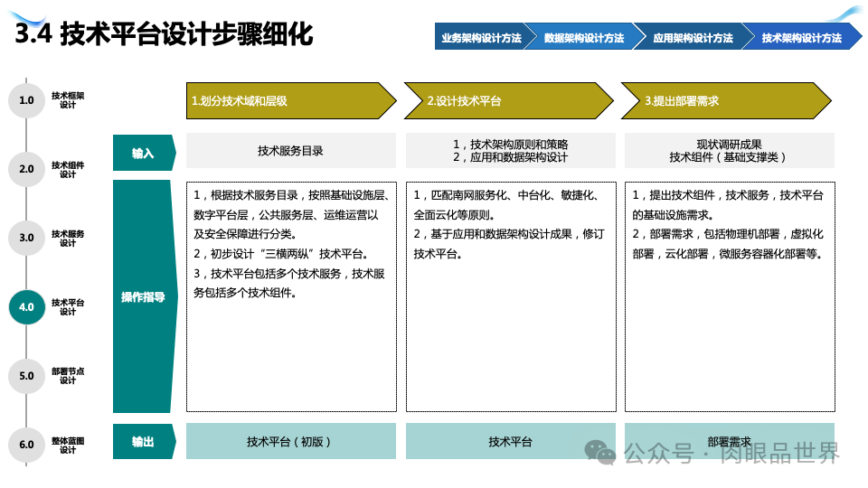Click the 输入 row label

coord(144,153)
